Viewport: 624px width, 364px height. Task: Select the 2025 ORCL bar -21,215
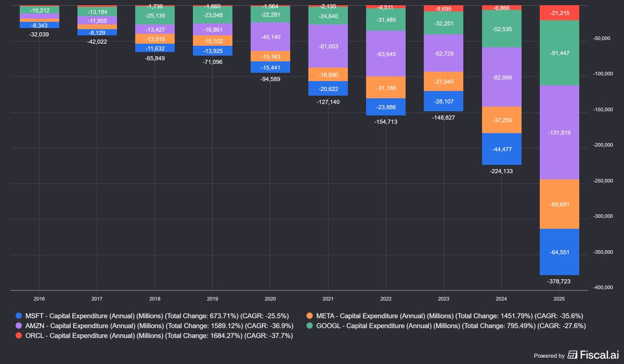tap(560, 13)
